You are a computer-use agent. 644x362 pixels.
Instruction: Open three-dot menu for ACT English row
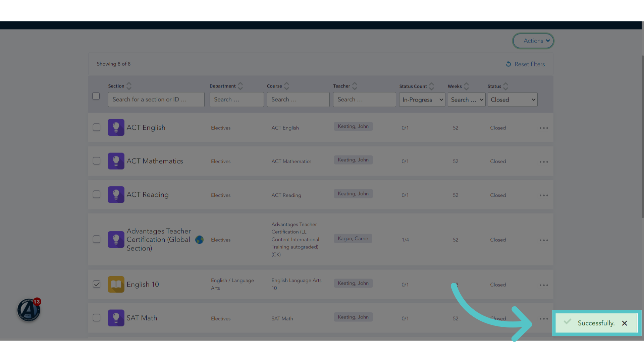click(544, 128)
